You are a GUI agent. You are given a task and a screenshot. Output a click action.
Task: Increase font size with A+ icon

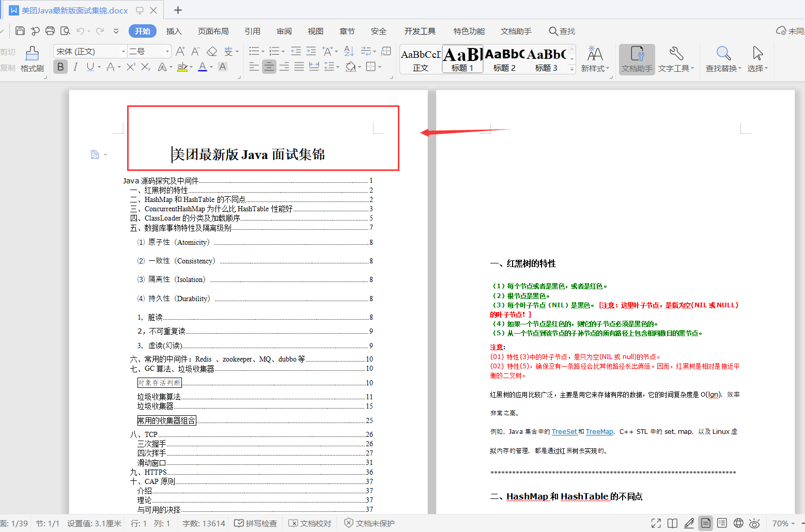[x=180, y=51]
